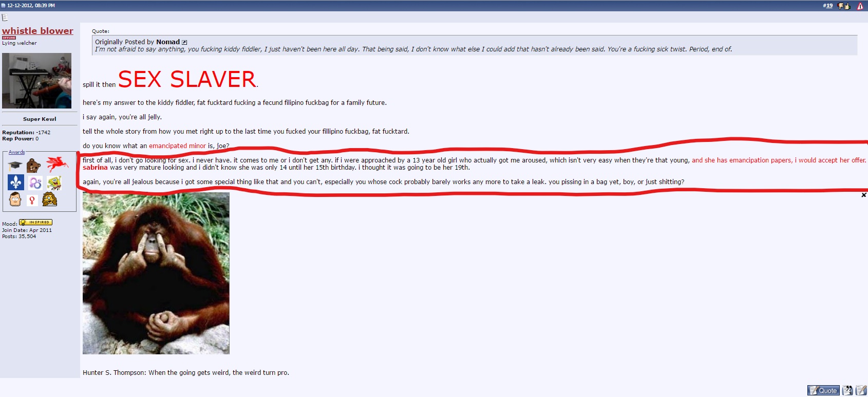Viewport: 868px width, 397px height.
Task: Select the Super Kewl rank text
Action: (x=40, y=119)
